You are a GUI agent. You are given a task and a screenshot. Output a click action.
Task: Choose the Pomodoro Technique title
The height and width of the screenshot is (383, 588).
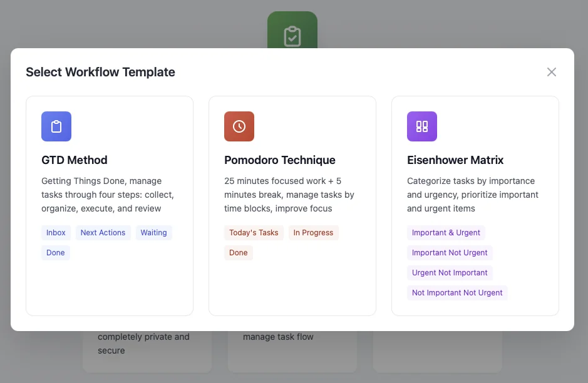coord(280,160)
